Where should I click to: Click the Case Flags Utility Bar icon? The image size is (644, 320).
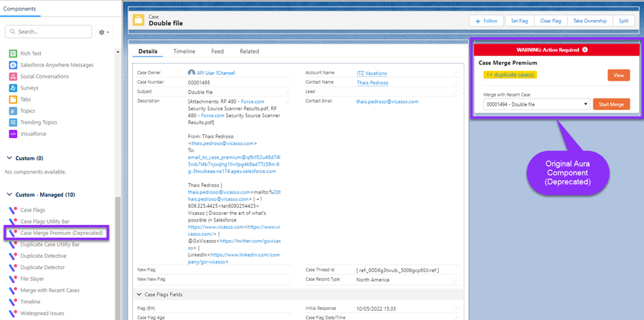coord(13,221)
